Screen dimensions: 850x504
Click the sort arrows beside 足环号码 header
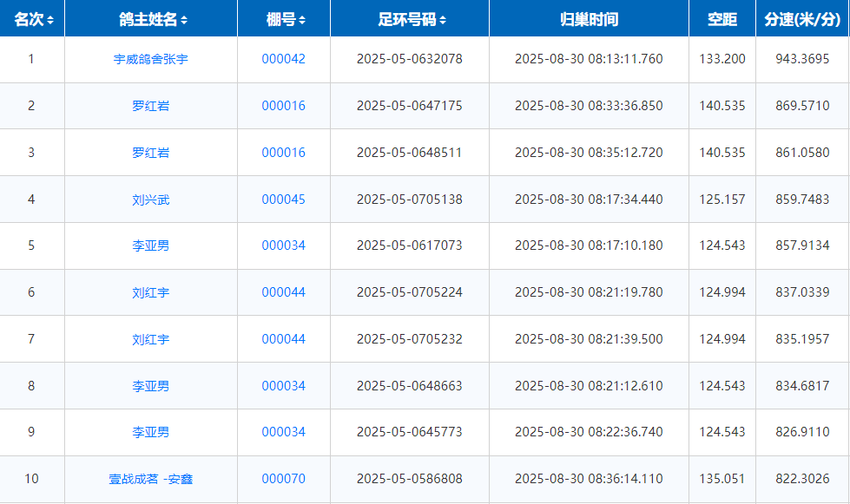[443, 20]
